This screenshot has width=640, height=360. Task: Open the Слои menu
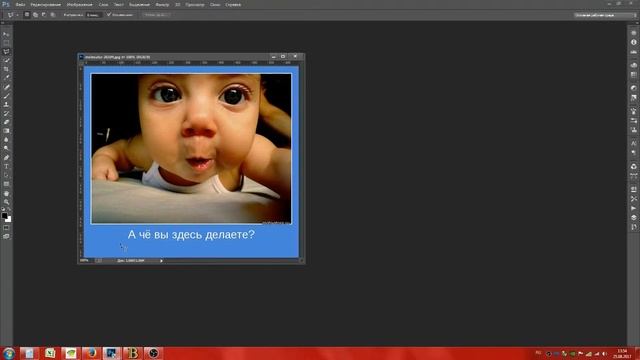tap(104, 4)
